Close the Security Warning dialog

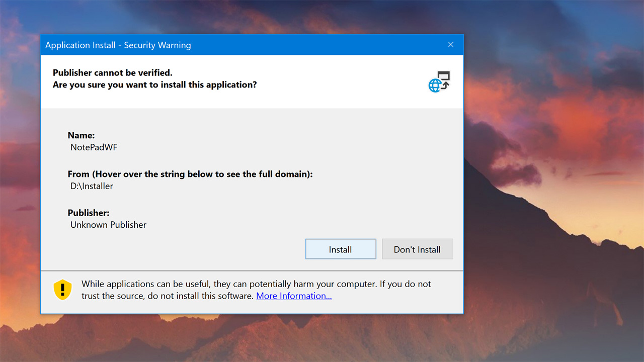(451, 45)
